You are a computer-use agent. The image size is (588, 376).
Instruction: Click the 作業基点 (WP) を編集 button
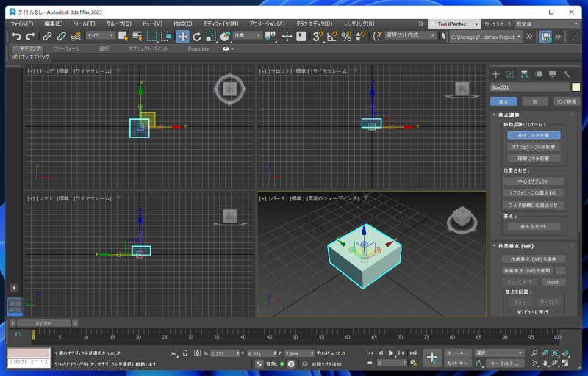click(534, 258)
